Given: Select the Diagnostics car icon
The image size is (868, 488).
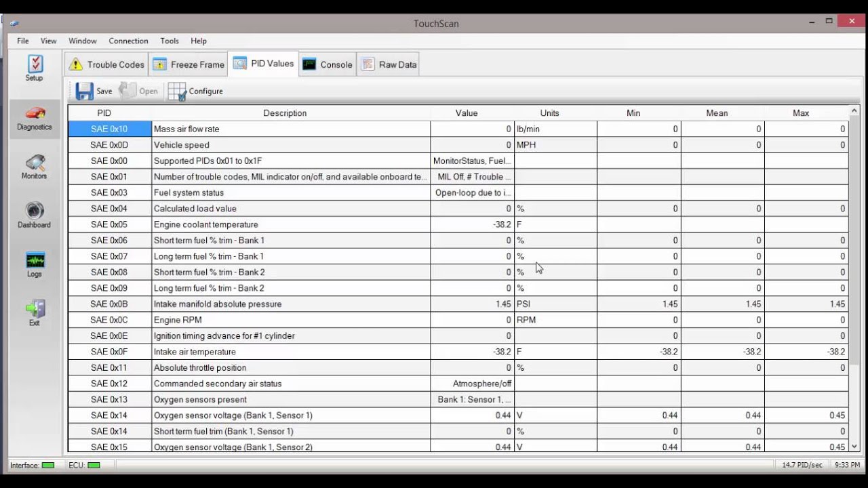Looking at the screenshot, I should pos(35,113).
